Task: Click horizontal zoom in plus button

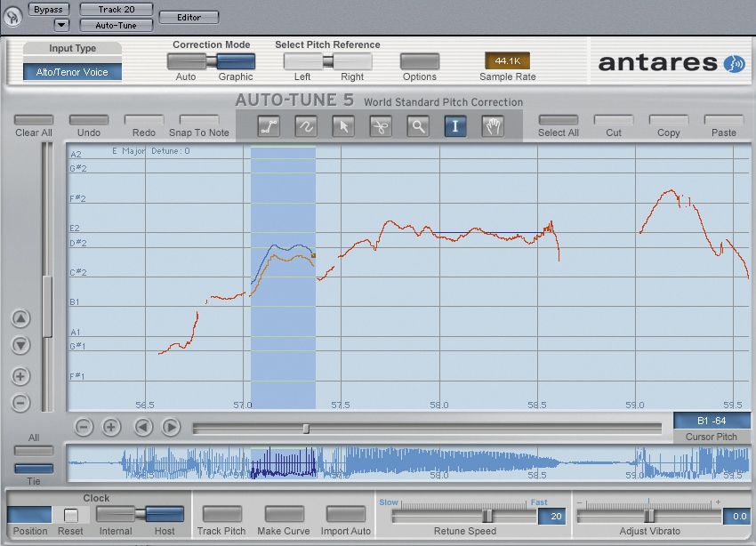Action: tap(111, 427)
